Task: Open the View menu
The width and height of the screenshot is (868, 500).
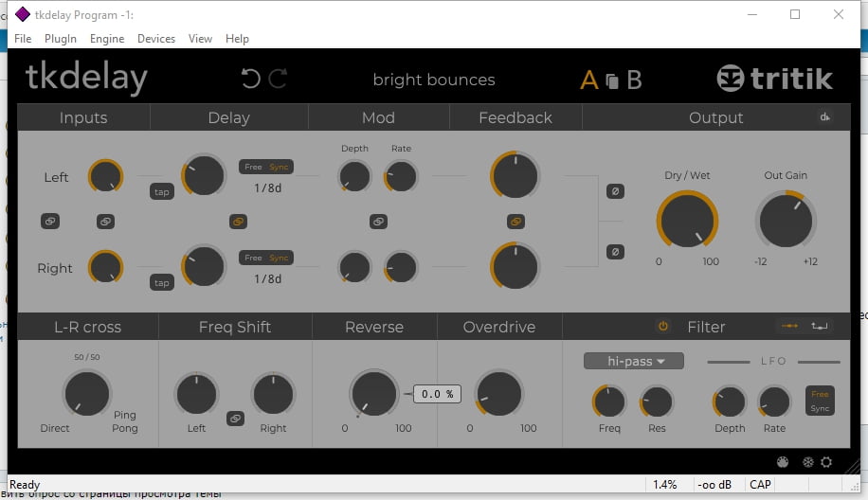Action: (200, 39)
